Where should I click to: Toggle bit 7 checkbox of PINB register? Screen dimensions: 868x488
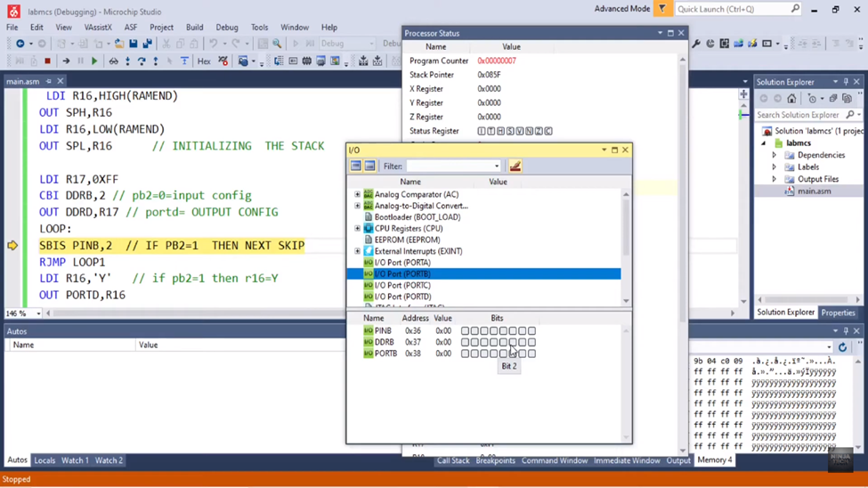click(x=465, y=330)
